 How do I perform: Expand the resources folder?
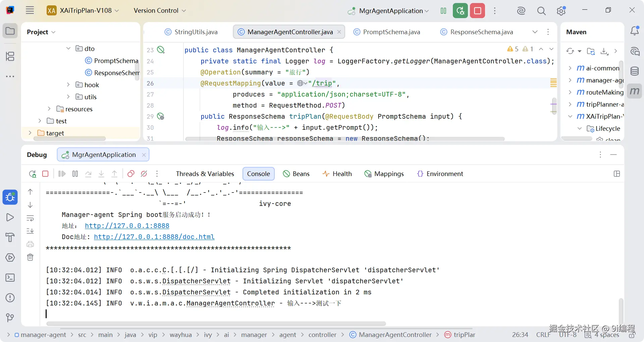click(49, 109)
